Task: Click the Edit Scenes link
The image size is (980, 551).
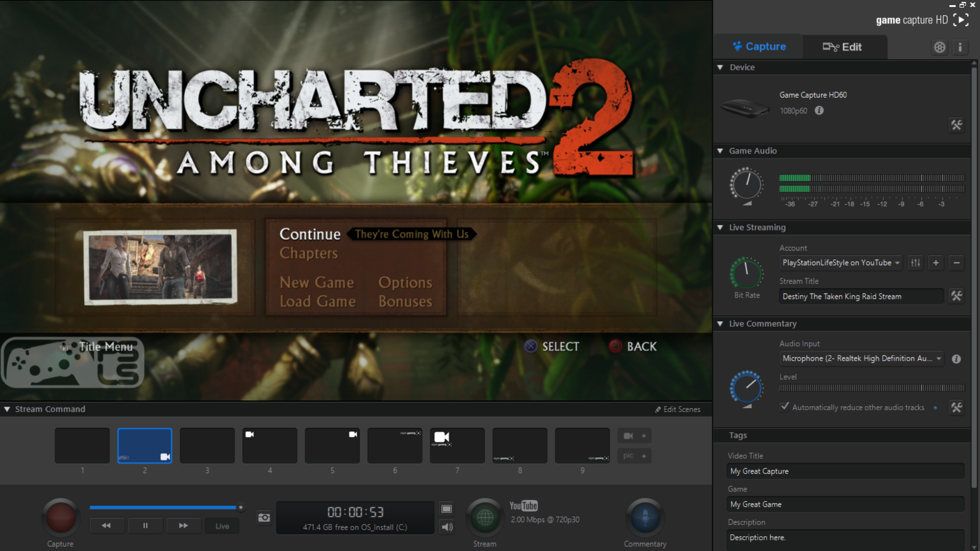Action: click(677, 409)
